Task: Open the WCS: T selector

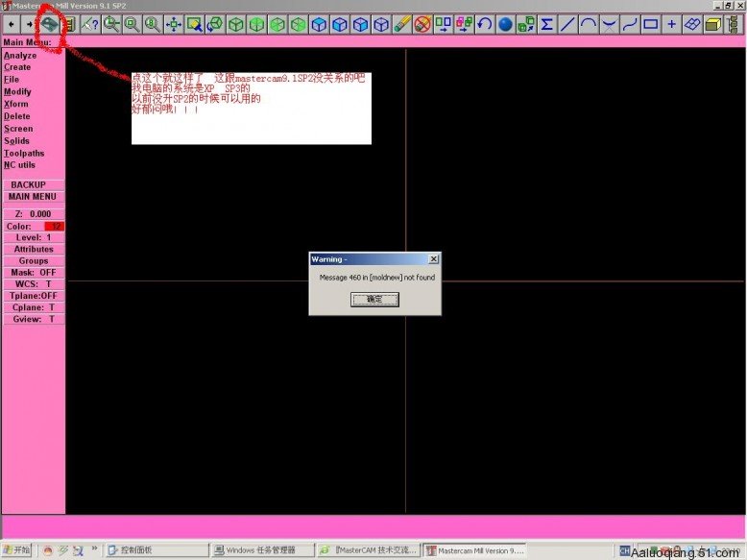Action: (x=34, y=284)
